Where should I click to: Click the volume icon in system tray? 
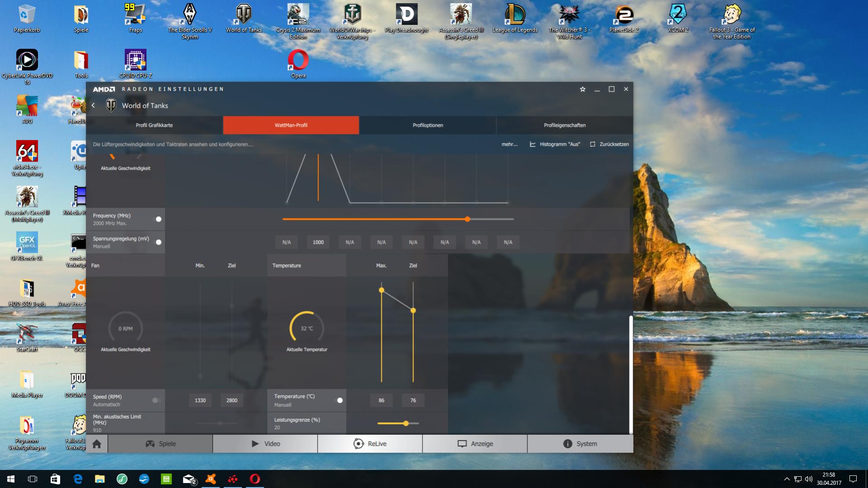coord(809,479)
